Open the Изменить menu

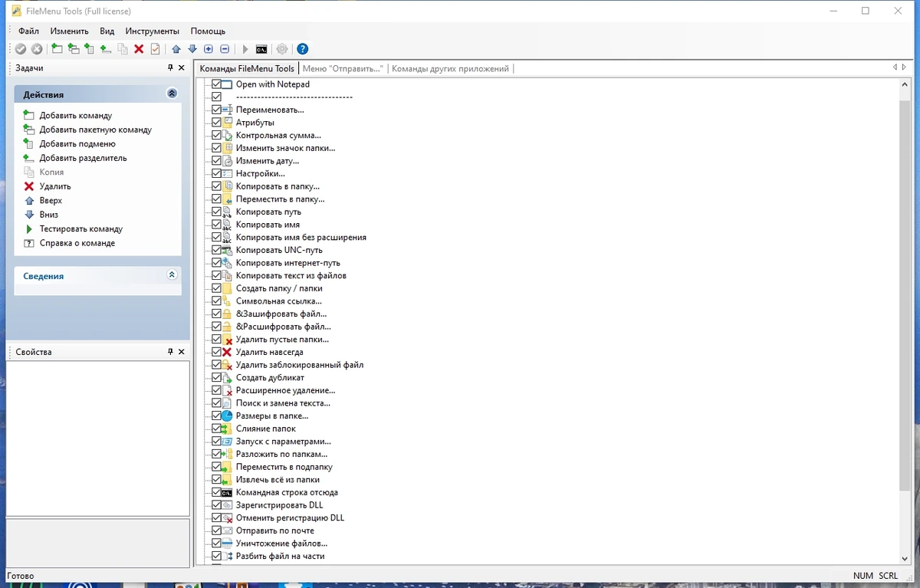70,31
